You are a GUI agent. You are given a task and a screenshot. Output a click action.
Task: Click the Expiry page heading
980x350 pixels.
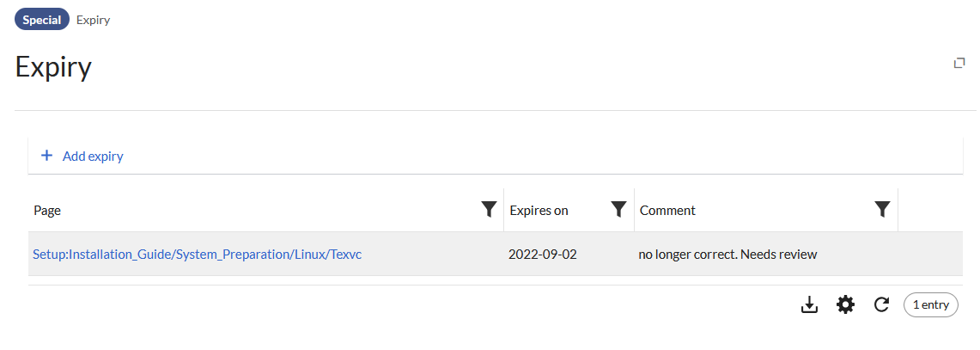pyautogui.click(x=53, y=67)
